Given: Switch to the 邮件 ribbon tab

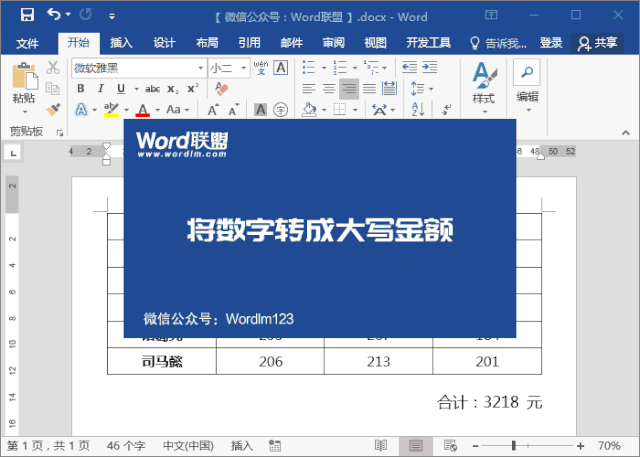Looking at the screenshot, I should tap(291, 42).
